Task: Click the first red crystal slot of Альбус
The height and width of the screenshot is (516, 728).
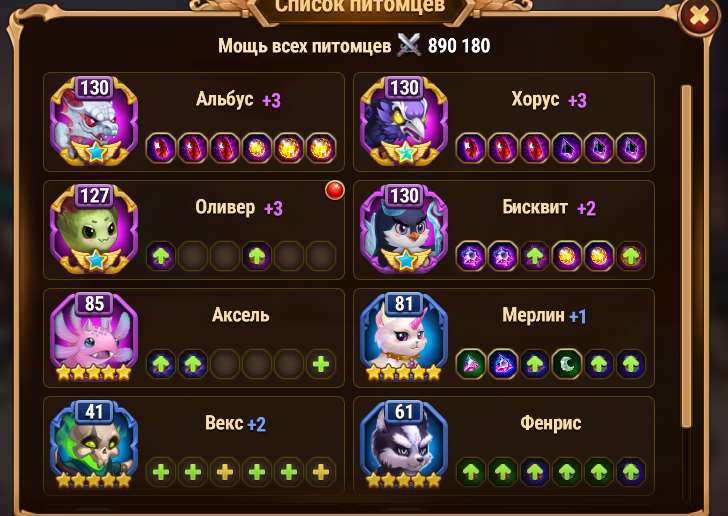Action: (161, 148)
